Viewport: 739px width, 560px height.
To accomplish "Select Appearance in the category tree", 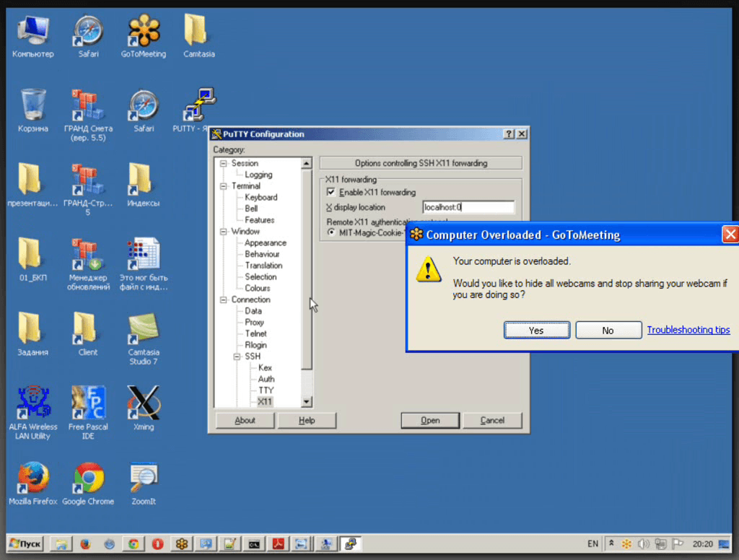I will (266, 242).
